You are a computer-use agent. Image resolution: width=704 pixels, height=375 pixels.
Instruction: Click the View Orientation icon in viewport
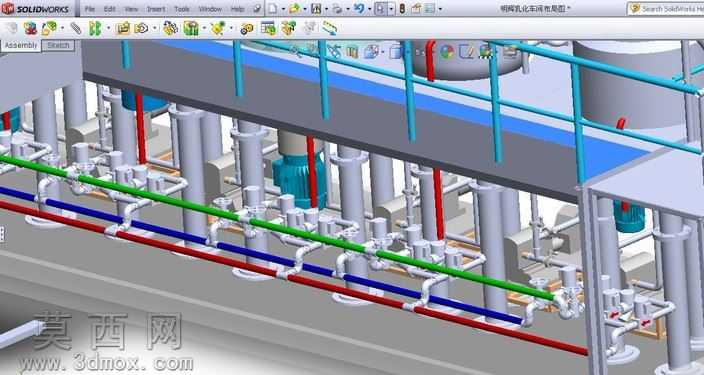tap(371, 52)
